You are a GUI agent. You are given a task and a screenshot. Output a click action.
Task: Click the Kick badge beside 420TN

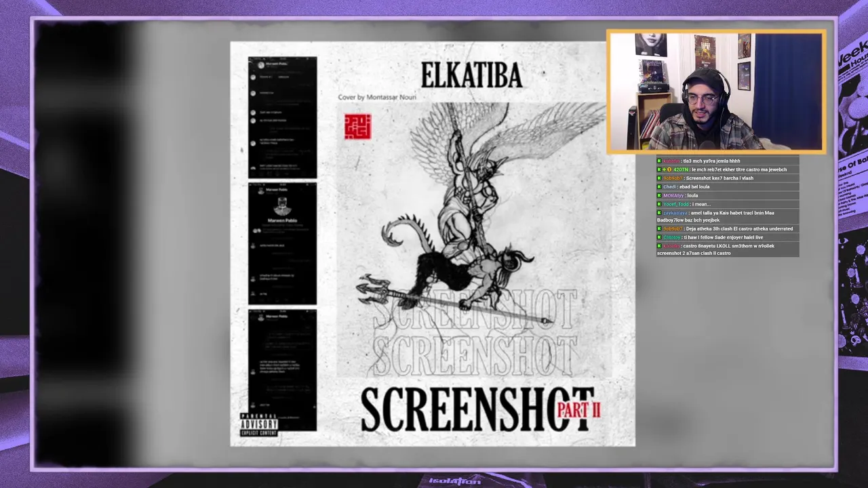click(659, 169)
